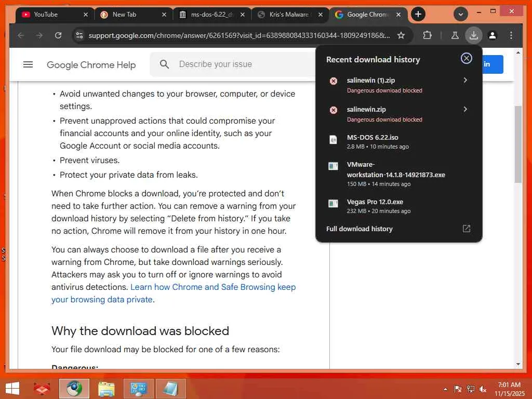Select the Vegas Pro 12.0.exe download entry

[398, 206]
